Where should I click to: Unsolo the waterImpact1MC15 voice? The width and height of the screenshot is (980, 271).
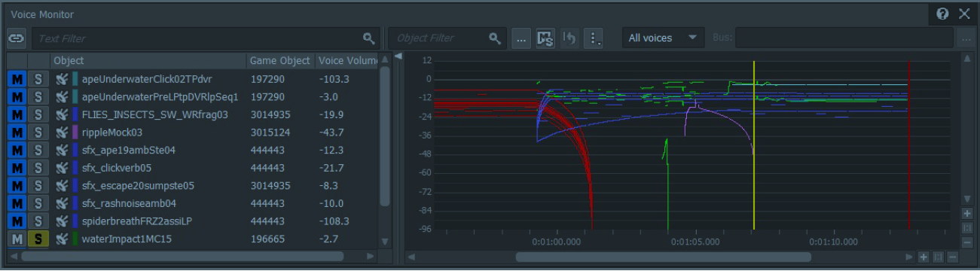pyautogui.click(x=38, y=239)
